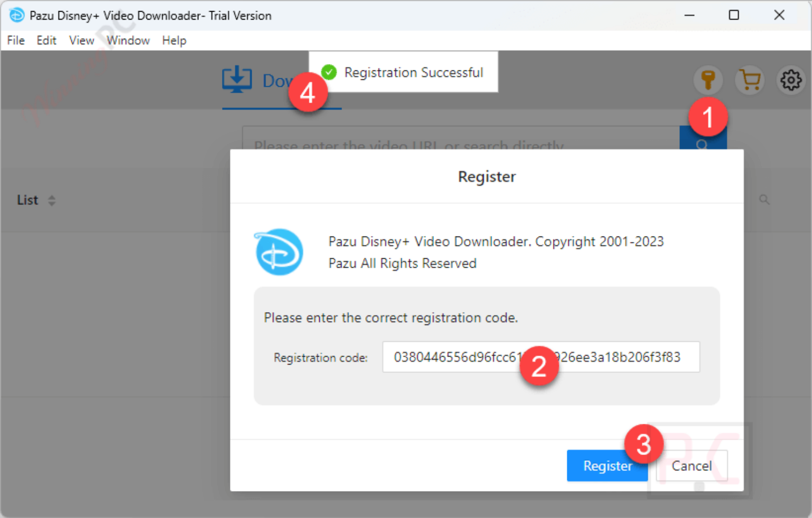Open the Window menu
This screenshot has width=812, height=518.
click(x=128, y=40)
